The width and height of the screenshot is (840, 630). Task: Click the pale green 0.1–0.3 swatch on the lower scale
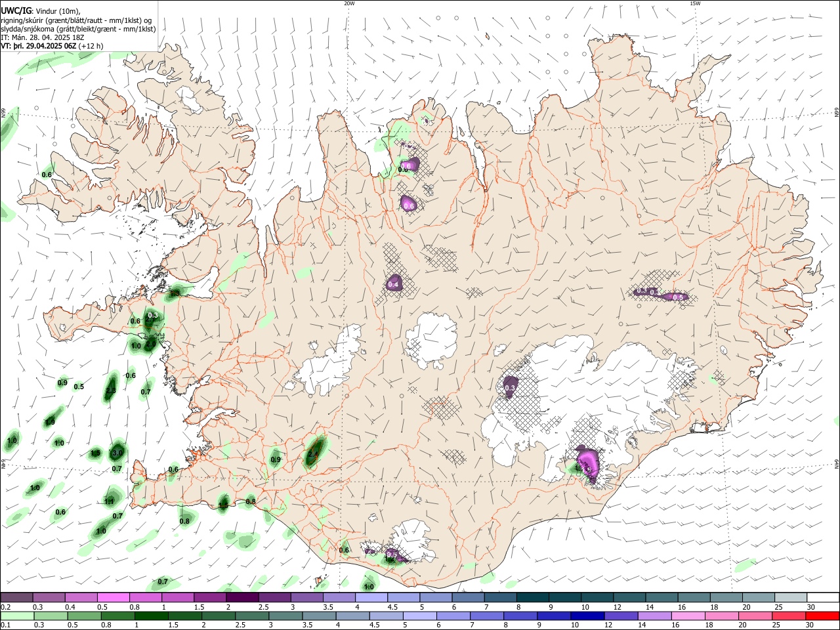coord(16,616)
